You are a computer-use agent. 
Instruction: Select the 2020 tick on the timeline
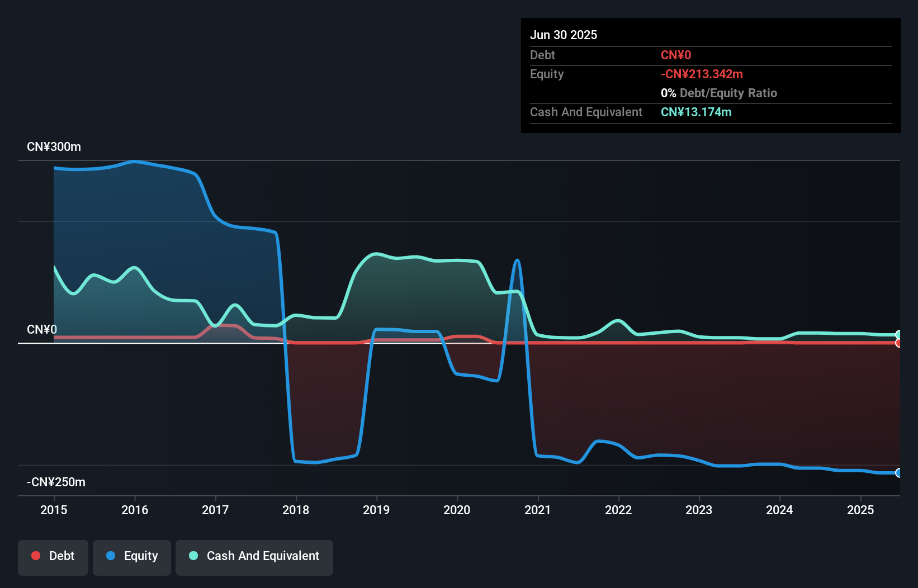pos(457,510)
